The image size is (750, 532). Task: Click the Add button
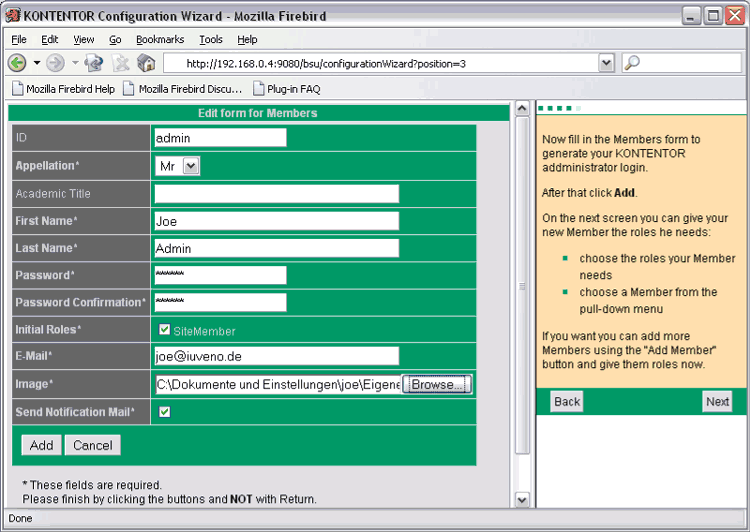(41, 445)
